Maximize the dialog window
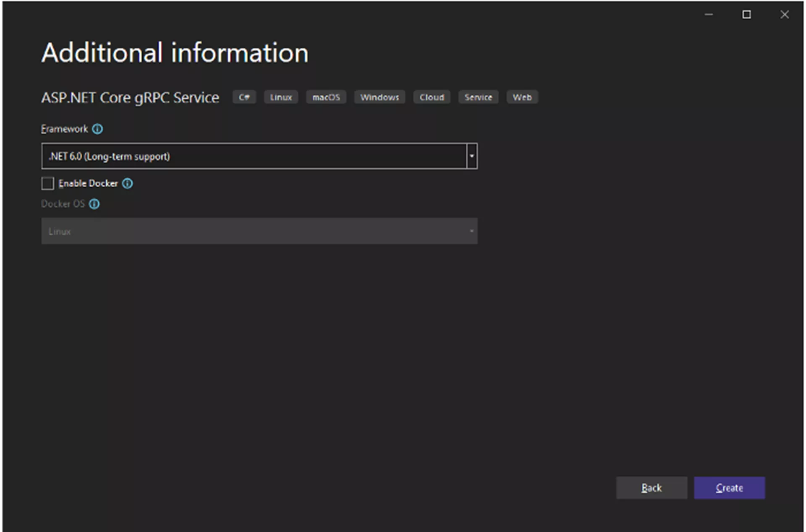This screenshot has height=532, width=806. click(x=746, y=15)
